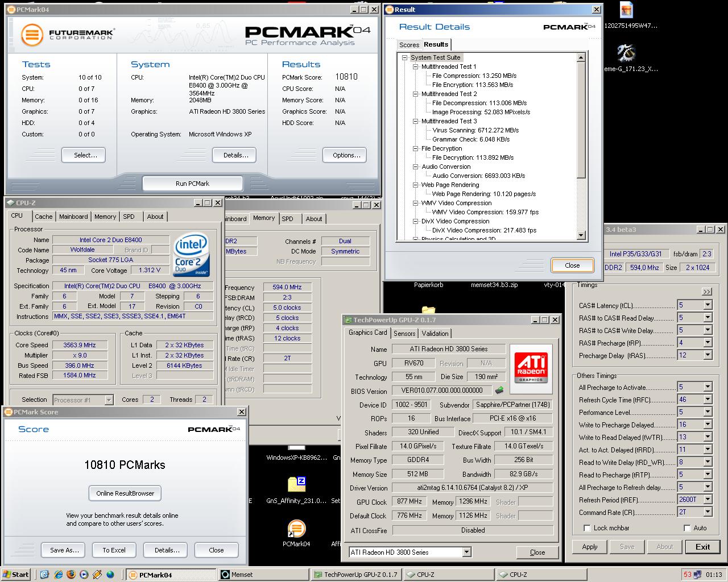Collapse the System Test Suite tree node
728x582 pixels.
[404, 57]
